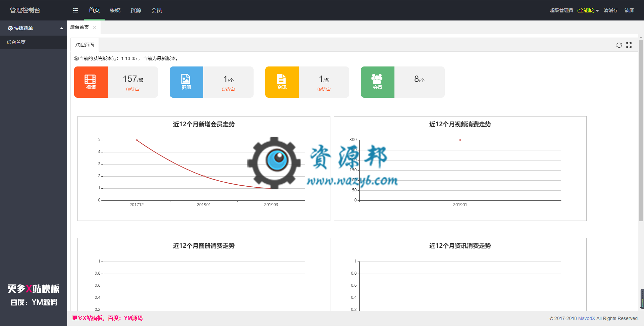Click 0/待审 under the news count
Viewport: 644px width, 326px height.
324,89
